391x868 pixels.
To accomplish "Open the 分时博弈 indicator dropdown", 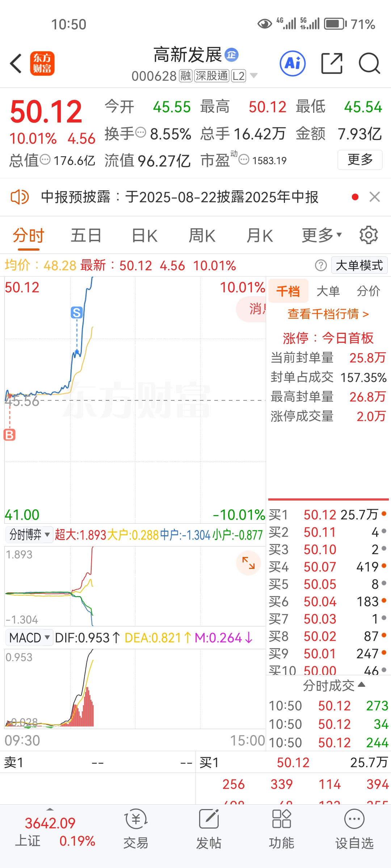I will [x=30, y=535].
